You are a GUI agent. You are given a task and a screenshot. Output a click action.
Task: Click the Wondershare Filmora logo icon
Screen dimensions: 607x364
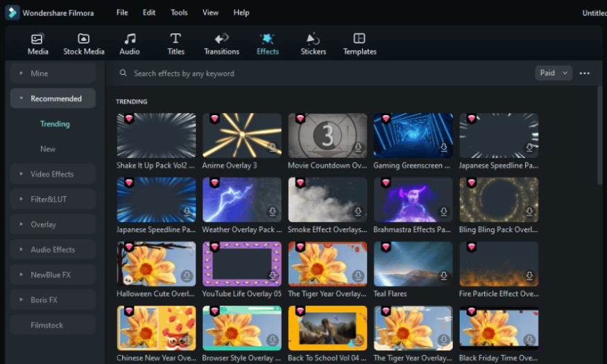coord(12,12)
